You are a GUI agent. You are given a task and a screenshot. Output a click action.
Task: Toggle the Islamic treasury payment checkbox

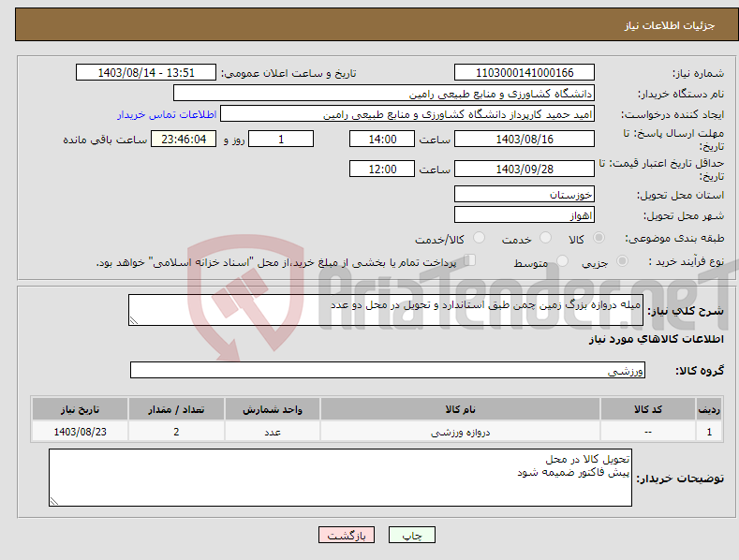[470, 259]
